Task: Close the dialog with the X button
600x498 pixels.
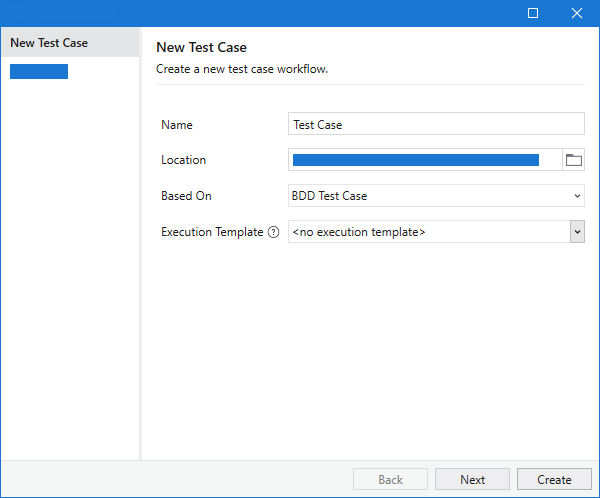Action: (576, 13)
